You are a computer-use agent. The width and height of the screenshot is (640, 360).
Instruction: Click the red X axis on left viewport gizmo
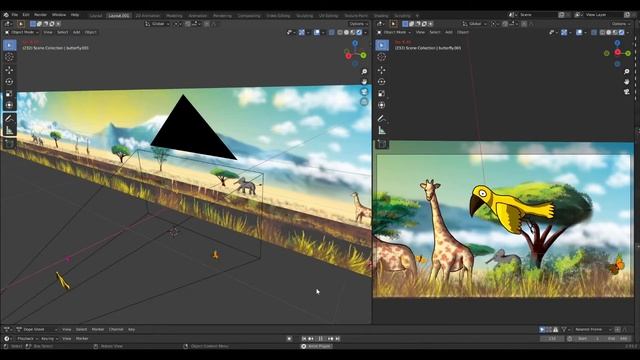348,56
